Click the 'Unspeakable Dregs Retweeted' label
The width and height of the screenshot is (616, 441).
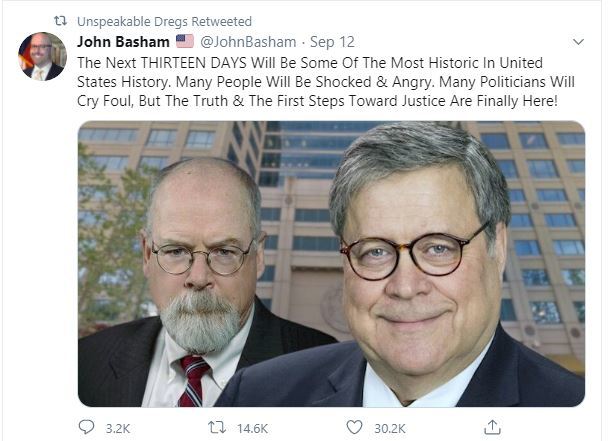click(x=164, y=21)
